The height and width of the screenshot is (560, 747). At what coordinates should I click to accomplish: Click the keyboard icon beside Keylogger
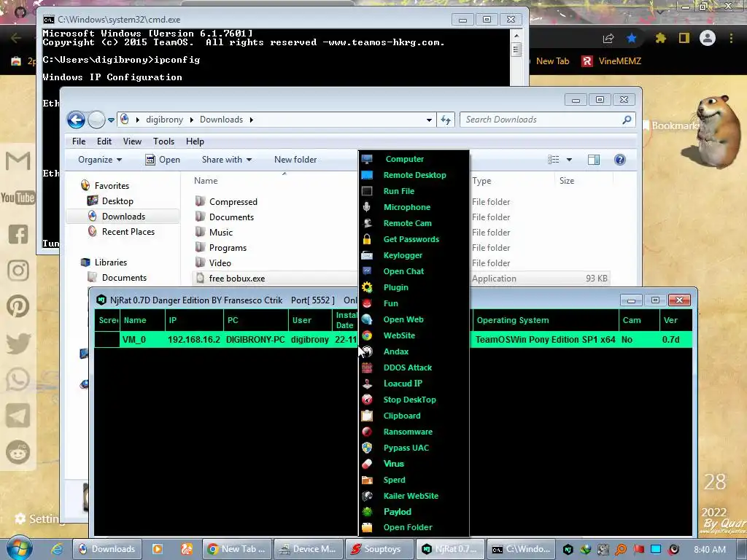click(367, 255)
